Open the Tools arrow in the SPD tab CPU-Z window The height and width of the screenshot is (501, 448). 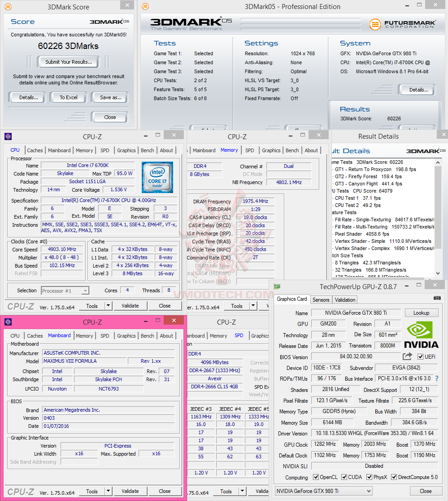(x=243, y=491)
